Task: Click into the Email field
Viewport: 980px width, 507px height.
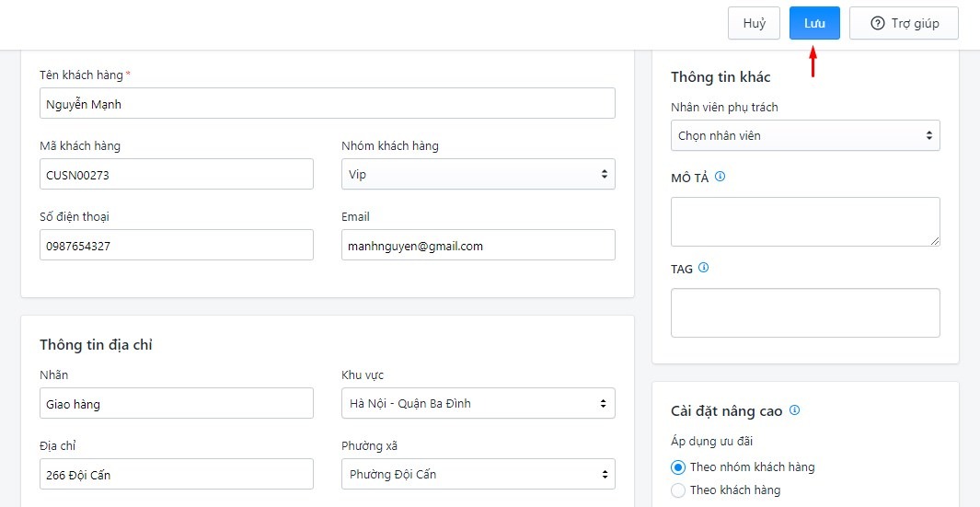Action: (x=478, y=246)
